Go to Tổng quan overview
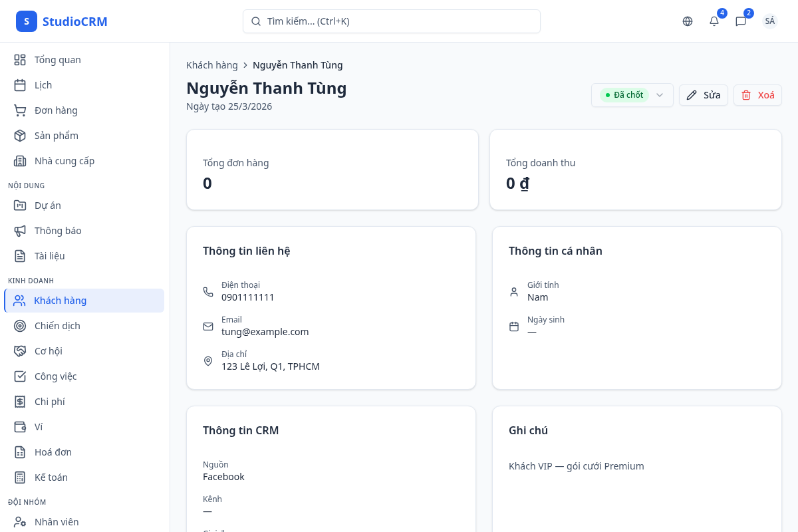The width and height of the screenshot is (798, 532). click(x=57, y=59)
